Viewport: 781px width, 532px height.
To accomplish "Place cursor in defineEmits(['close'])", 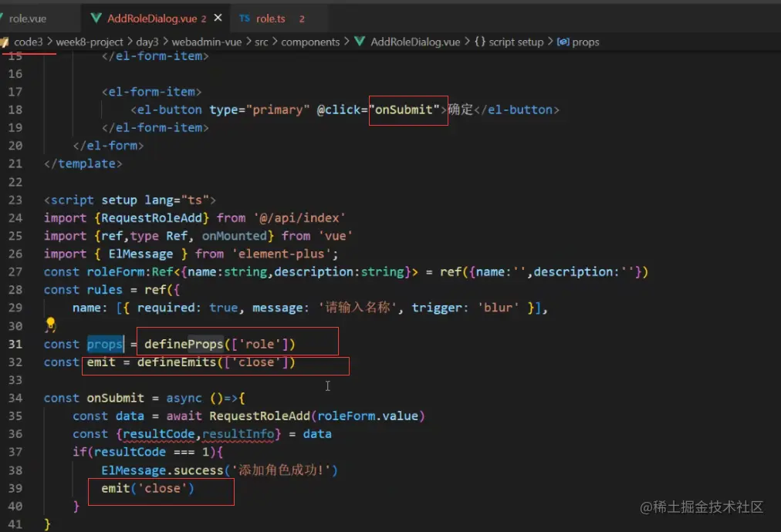I will (216, 362).
